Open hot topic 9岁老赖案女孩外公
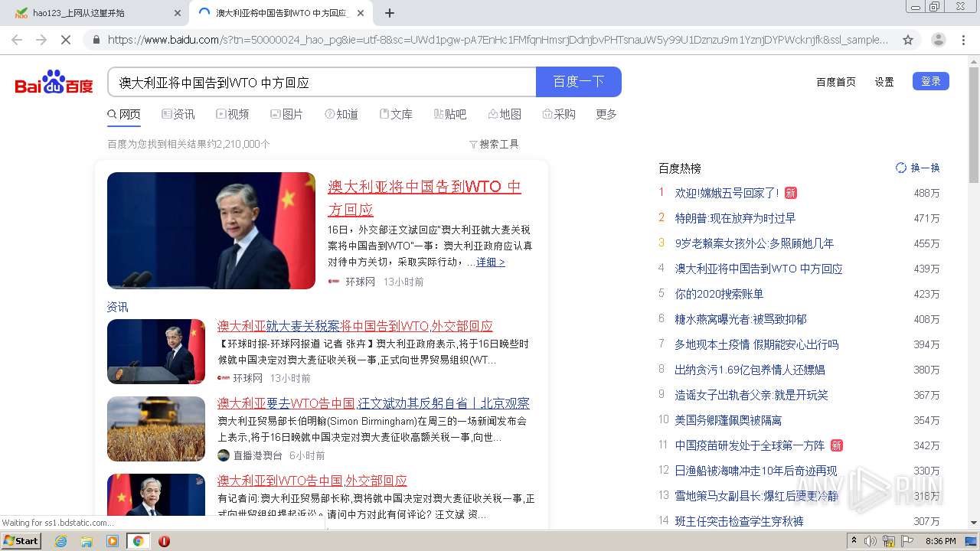The image size is (980, 551). point(754,243)
